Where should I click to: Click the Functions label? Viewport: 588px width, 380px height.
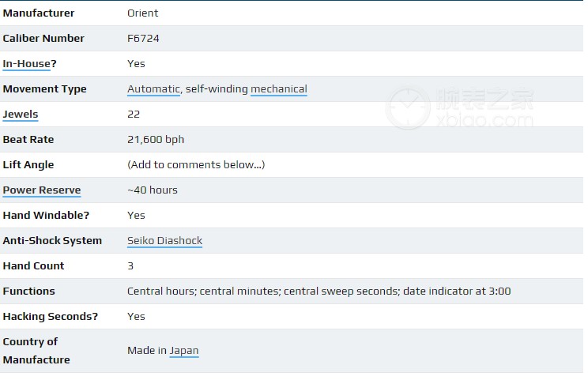28,292
